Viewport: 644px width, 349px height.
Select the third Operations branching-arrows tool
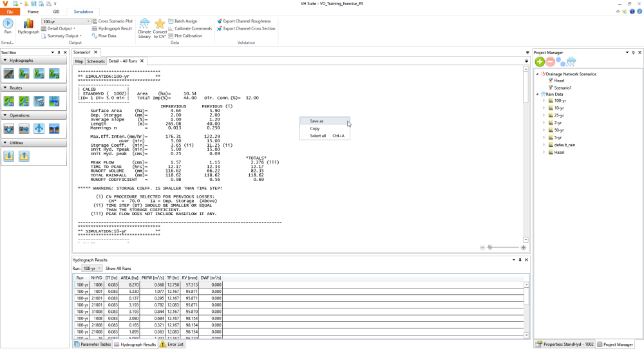coord(39,129)
